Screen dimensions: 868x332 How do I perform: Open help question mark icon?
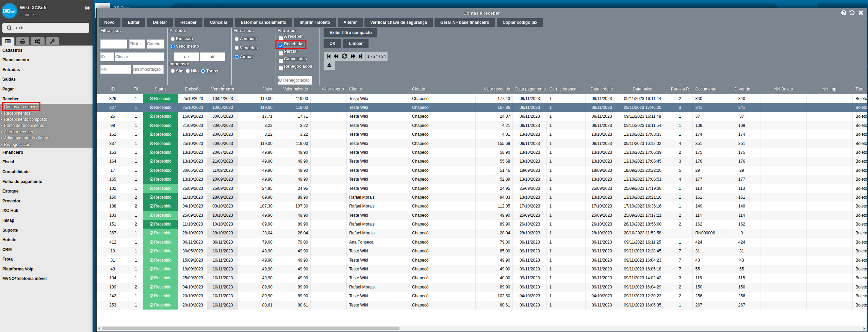tap(844, 13)
